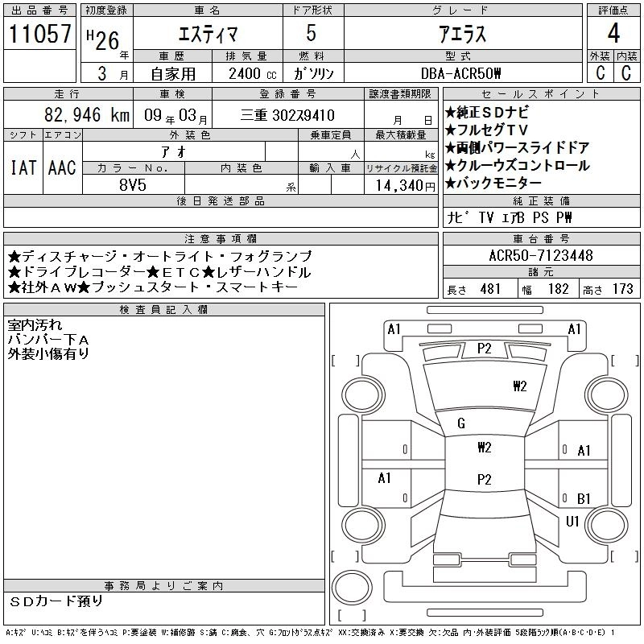Click the color number 8V5
This screenshot has height=644, width=644.
pos(133,185)
